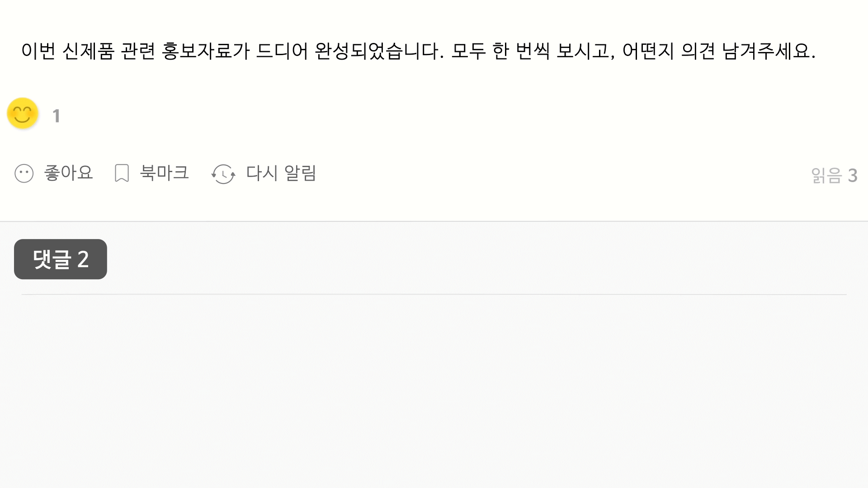Click the emoji reaction count 1
Screen dimensions: 868x488
pyautogui.click(x=56, y=116)
